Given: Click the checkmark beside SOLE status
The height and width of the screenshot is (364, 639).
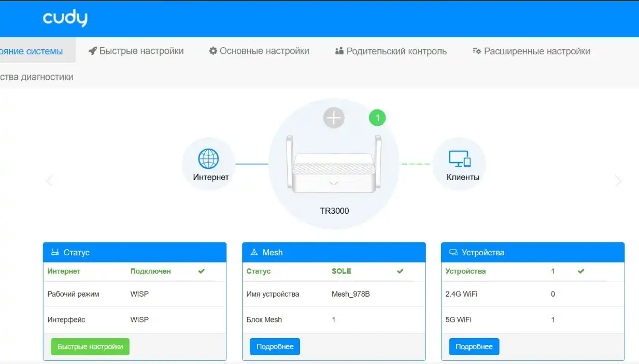Looking at the screenshot, I should pyautogui.click(x=400, y=271).
